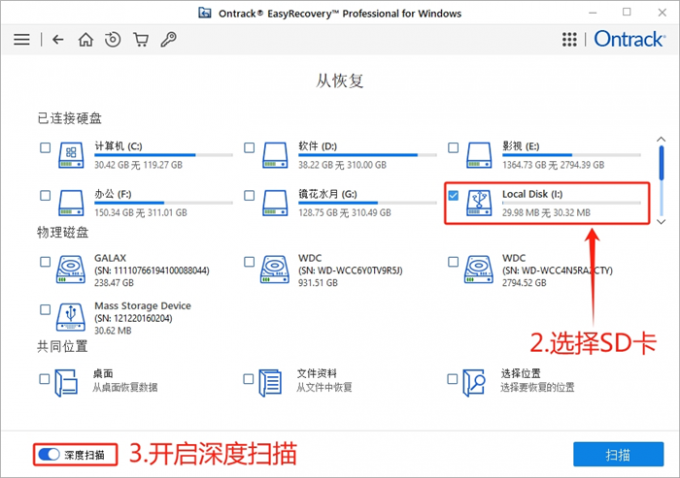680x478 pixels.
Task: Check the GALAX disk checkbox
Action: point(45,262)
